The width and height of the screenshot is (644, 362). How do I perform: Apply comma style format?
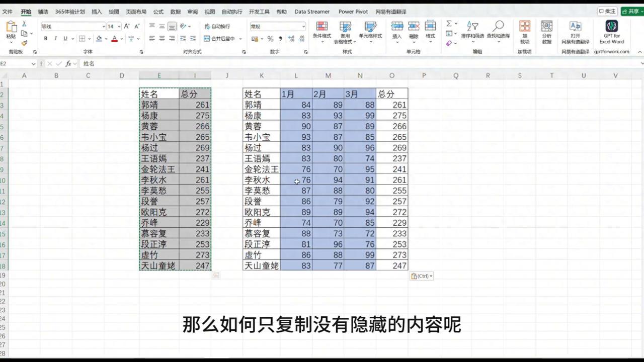coord(280,39)
